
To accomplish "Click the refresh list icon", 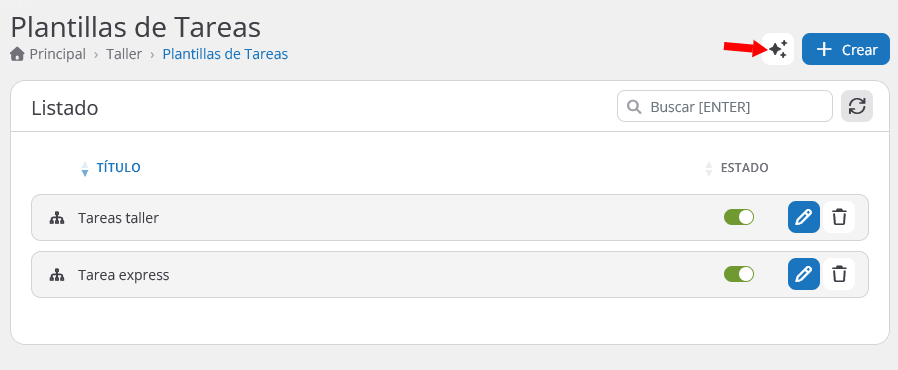I will coord(857,106).
